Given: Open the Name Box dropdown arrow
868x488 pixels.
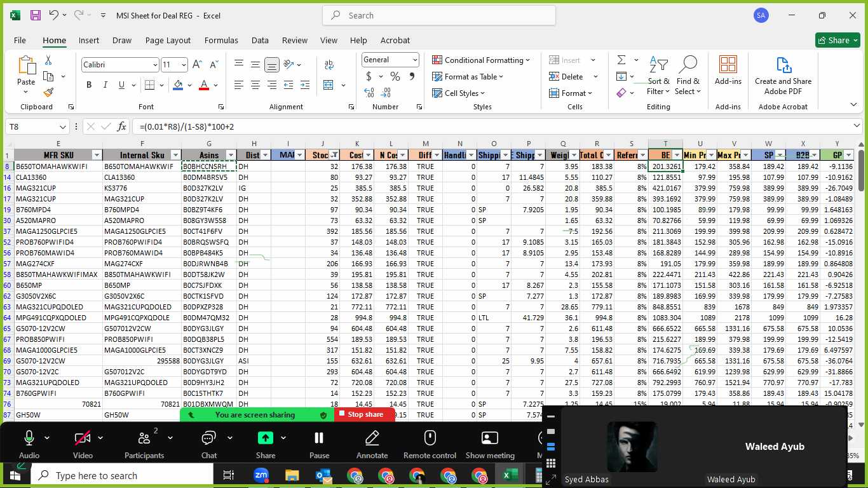Looking at the screenshot, I should pyautogui.click(x=62, y=126).
